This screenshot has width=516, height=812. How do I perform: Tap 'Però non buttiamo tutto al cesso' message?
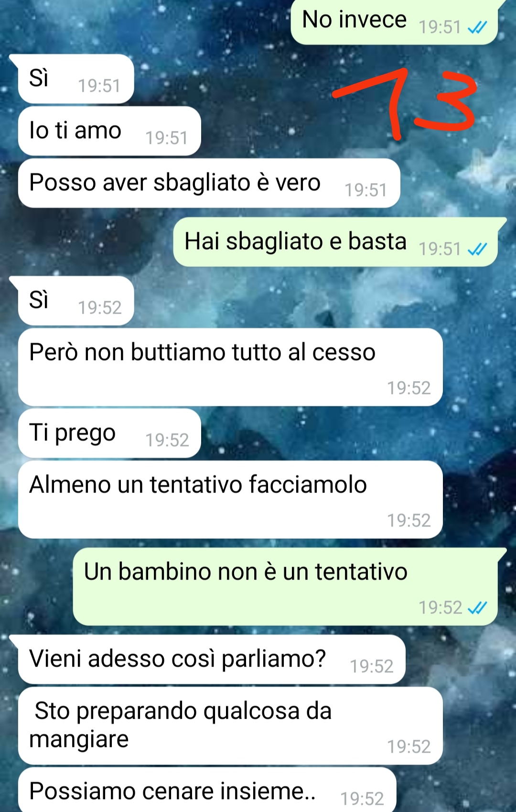click(x=230, y=367)
